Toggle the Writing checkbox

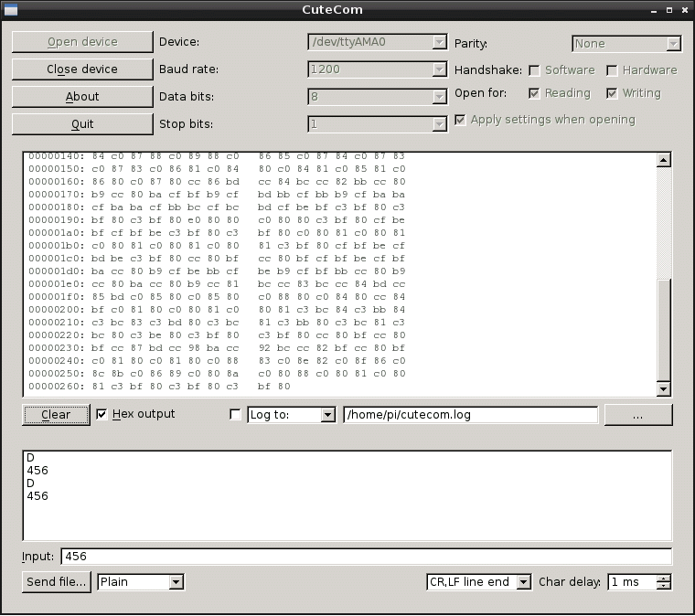click(612, 93)
